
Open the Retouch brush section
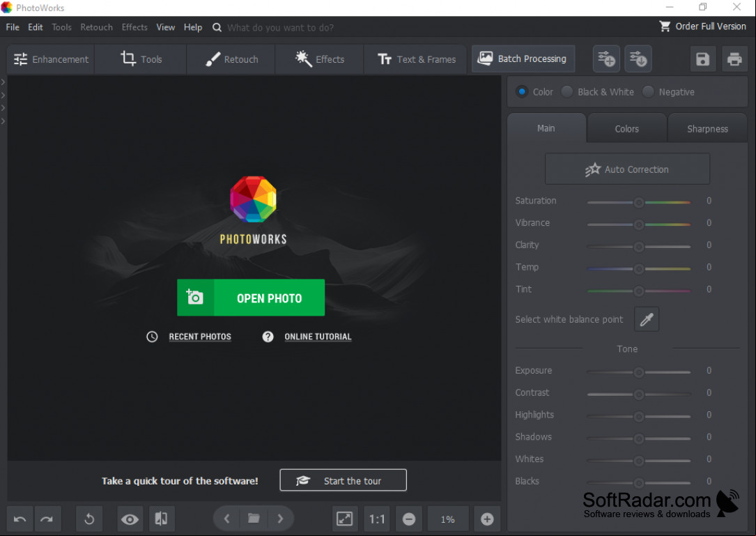click(x=231, y=59)
